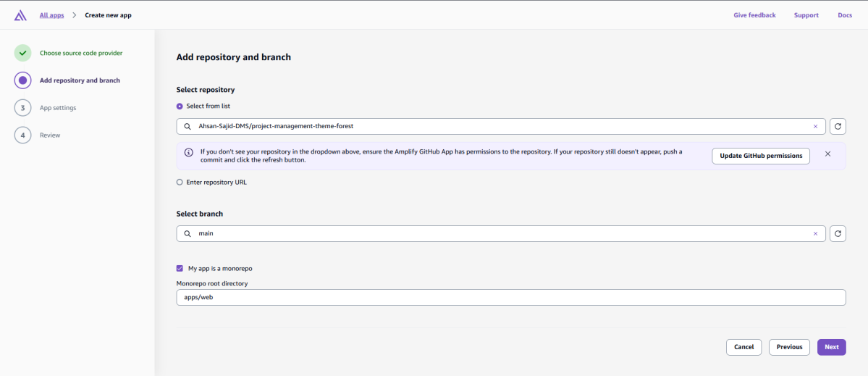
Task: Select the 'Select from list' radio option
Action: [180, 106]
